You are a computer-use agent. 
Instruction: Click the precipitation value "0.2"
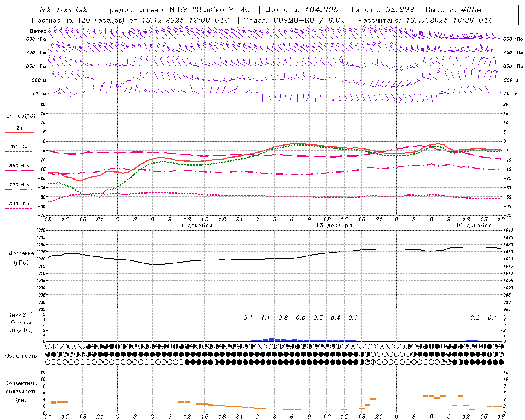(475, 317)
